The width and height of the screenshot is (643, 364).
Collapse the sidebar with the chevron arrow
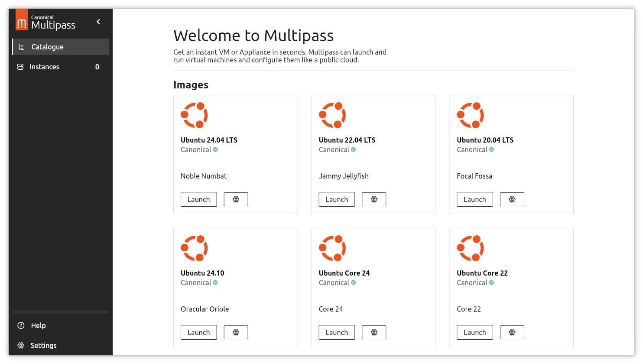(x=98, y=22)
